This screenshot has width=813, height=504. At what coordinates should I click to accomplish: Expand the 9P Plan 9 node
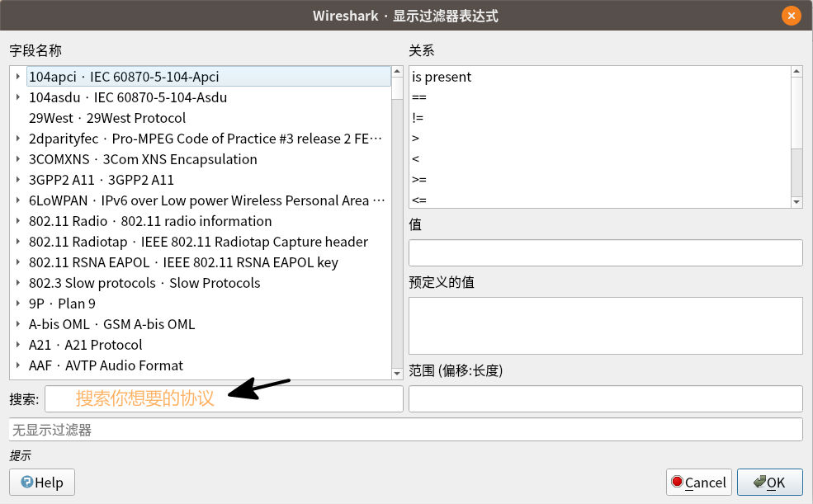point(18,303)
